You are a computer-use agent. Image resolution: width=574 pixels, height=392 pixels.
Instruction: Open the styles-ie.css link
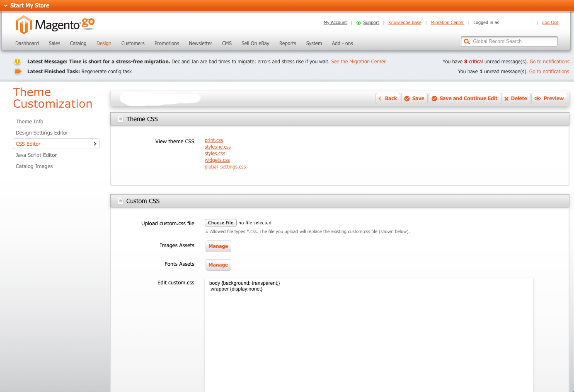(218, 147)
